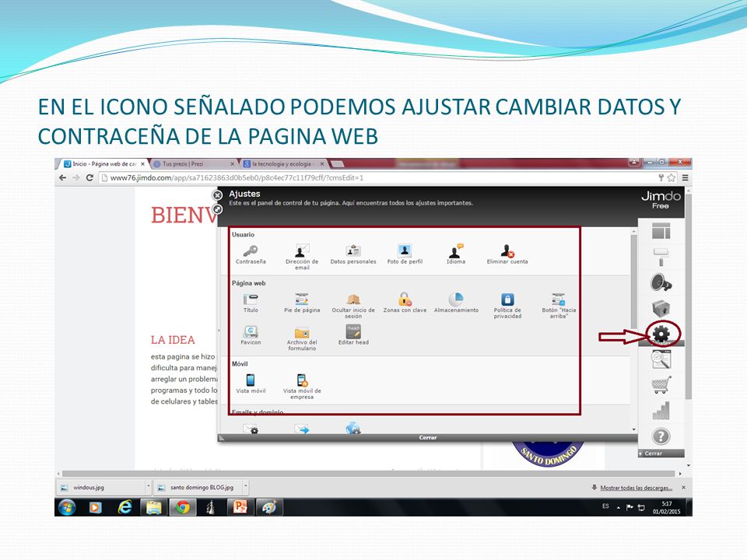Open Política de privacidad setting
The image size is (747, 560).
click(x=507, y=306)
